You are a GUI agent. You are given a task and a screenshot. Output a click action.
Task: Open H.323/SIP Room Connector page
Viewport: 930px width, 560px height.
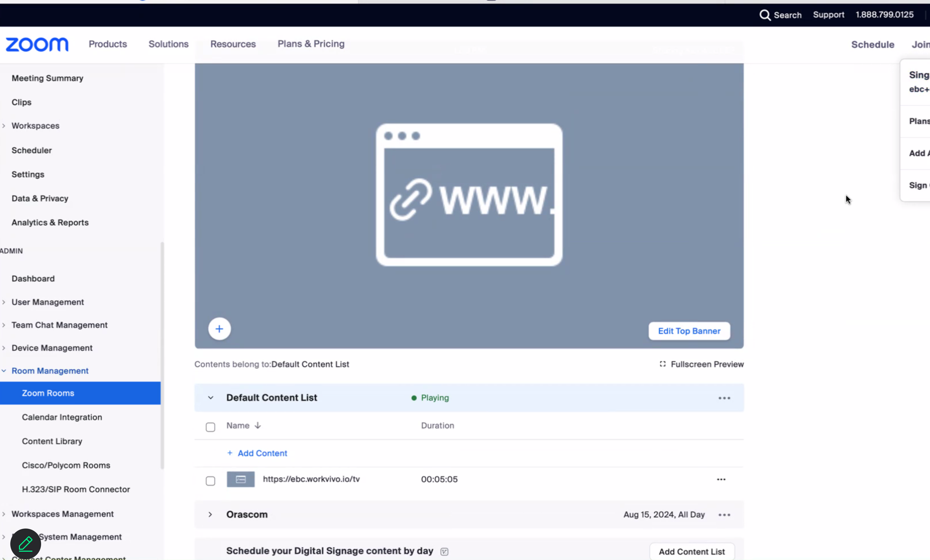pyautogui.click(x=76, y=489)
